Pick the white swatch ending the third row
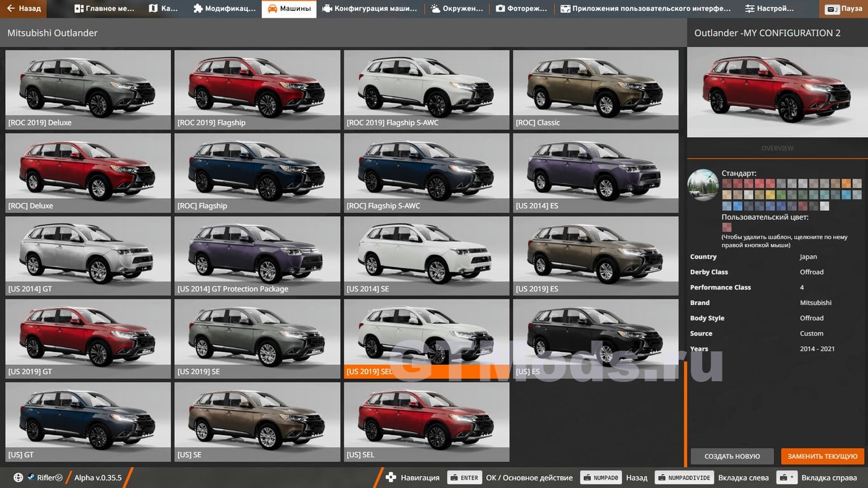The height and width of the screenshot is (488, 868). [825, 206]
